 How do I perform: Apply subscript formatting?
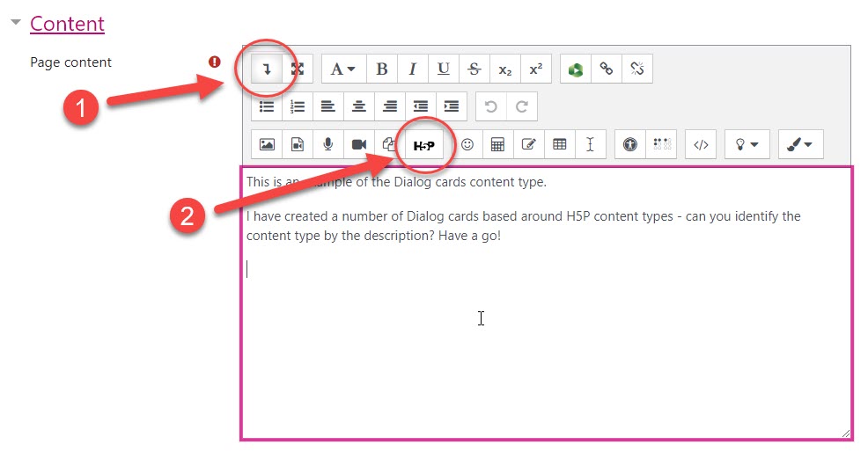click(504, 69)
